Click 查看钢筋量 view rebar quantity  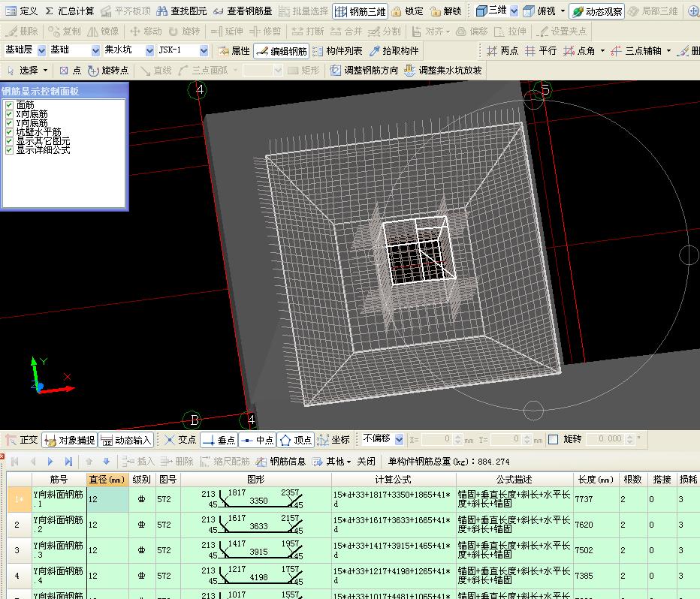tap(242, 11)
